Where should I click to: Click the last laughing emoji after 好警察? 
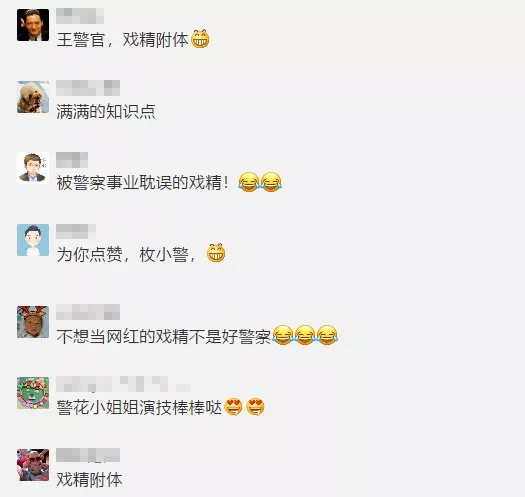point(327,335)
